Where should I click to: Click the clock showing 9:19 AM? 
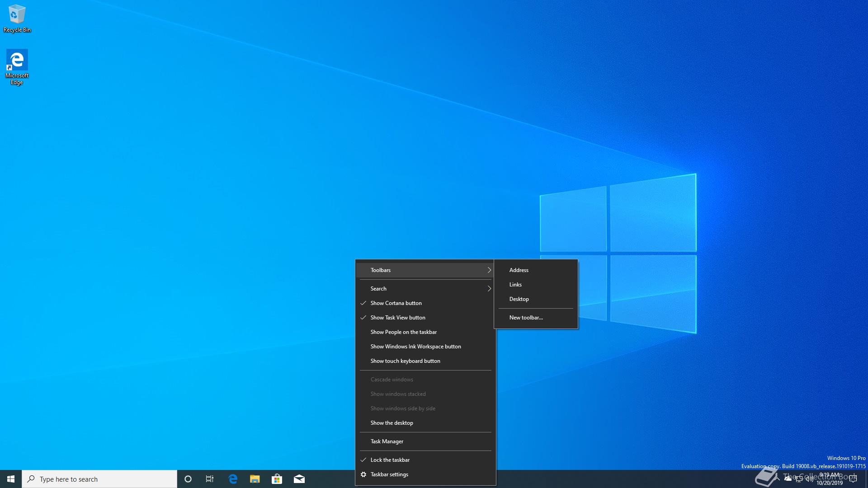pos(830,479)
